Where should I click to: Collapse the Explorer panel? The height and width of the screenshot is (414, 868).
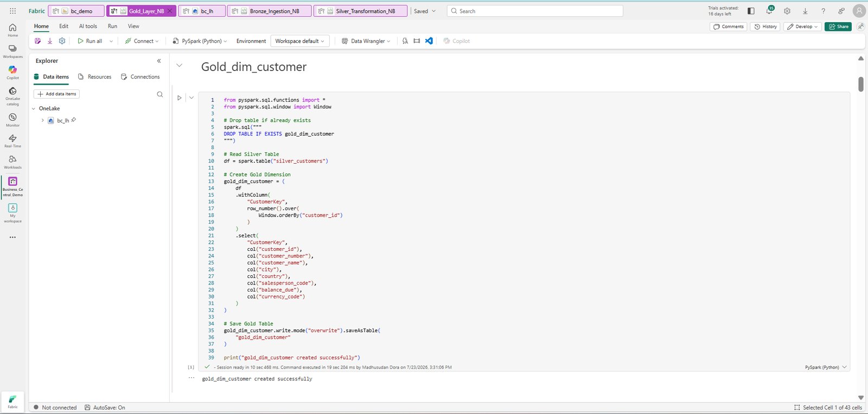tap(159, 61)
